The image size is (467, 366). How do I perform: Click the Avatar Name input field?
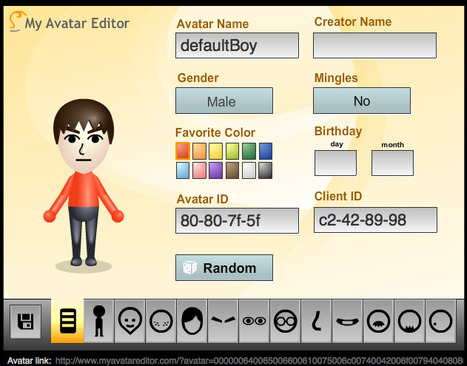coord(237,45)
